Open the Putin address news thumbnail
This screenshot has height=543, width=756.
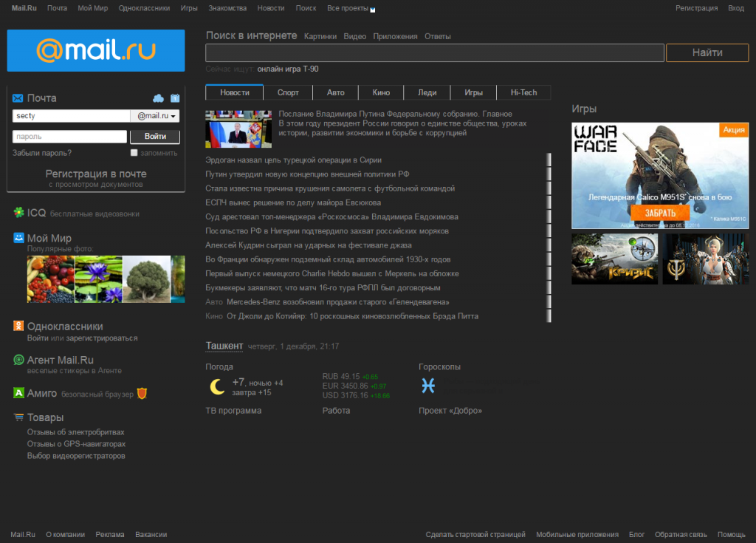238,129
